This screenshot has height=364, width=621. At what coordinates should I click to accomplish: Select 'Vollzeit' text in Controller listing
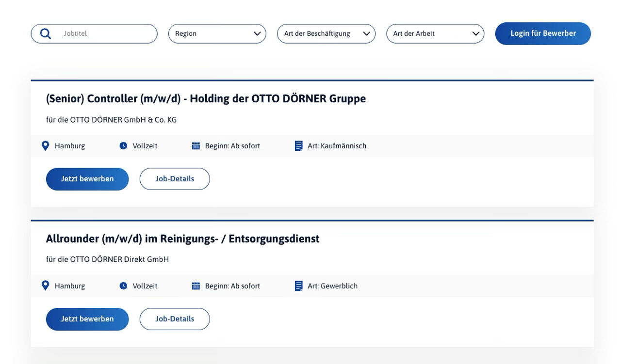(x=145, y=146)
